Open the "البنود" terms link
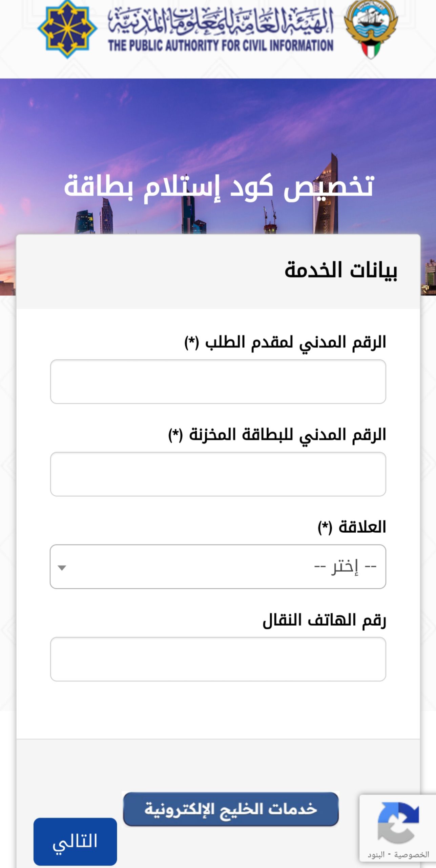 point(376,855)
